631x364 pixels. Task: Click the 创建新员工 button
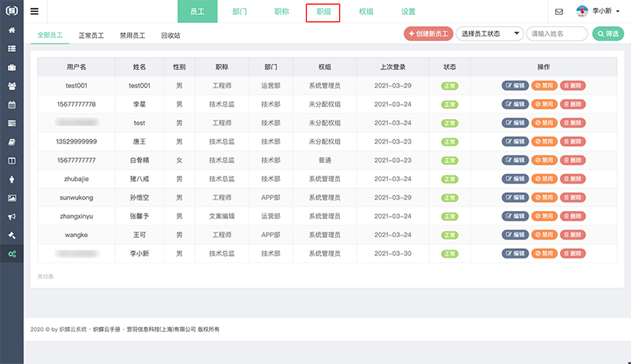428,34
